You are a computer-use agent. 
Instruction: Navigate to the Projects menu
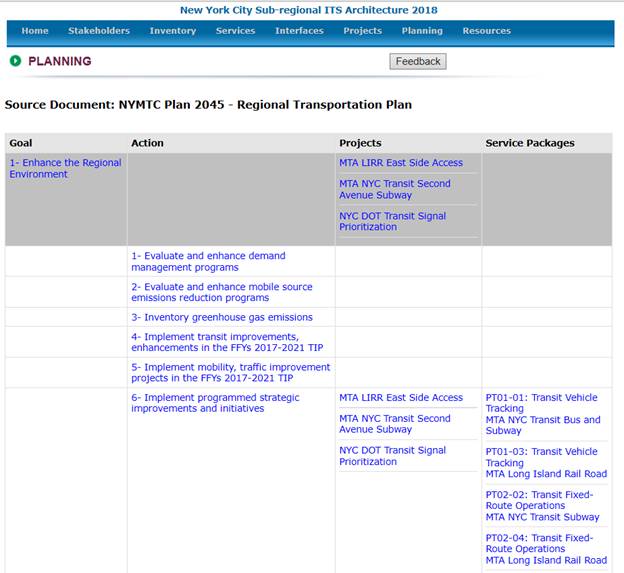pos(362,31)
